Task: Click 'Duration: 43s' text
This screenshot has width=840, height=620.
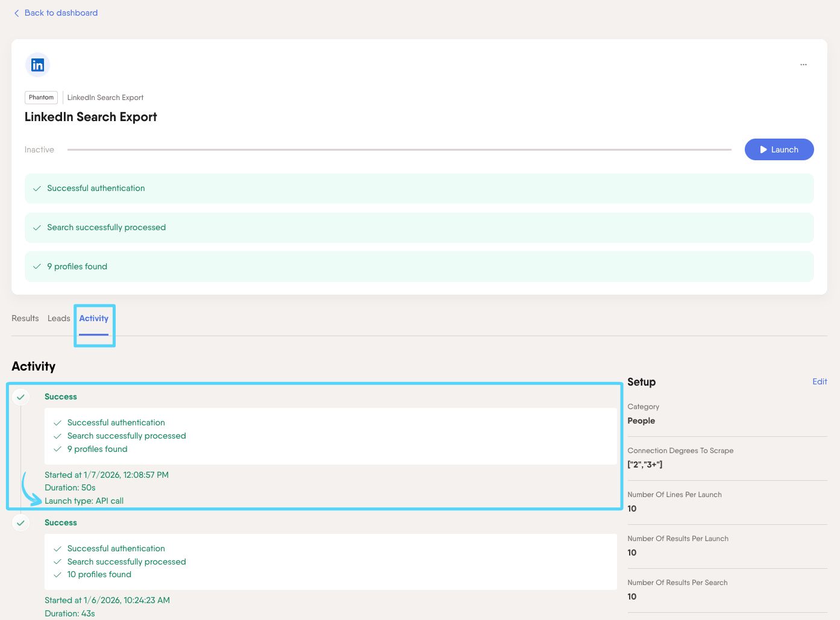Action: (70, 613)
